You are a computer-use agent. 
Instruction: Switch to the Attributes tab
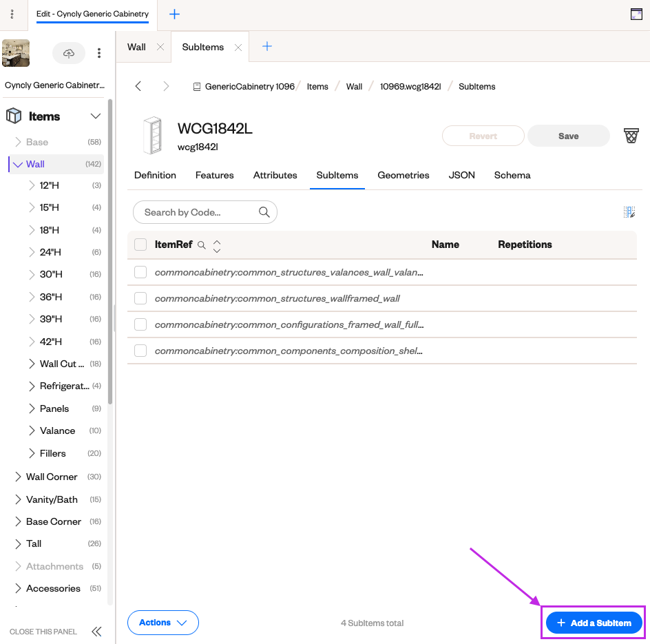point(275,176)
